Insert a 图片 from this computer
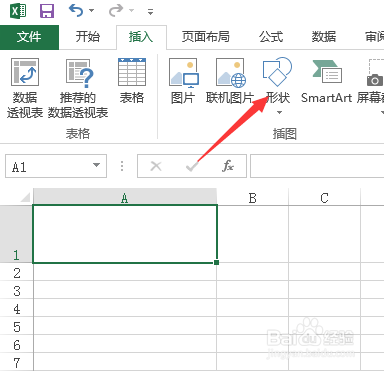This screenshot has width=384, height=371. coord(183,81)
